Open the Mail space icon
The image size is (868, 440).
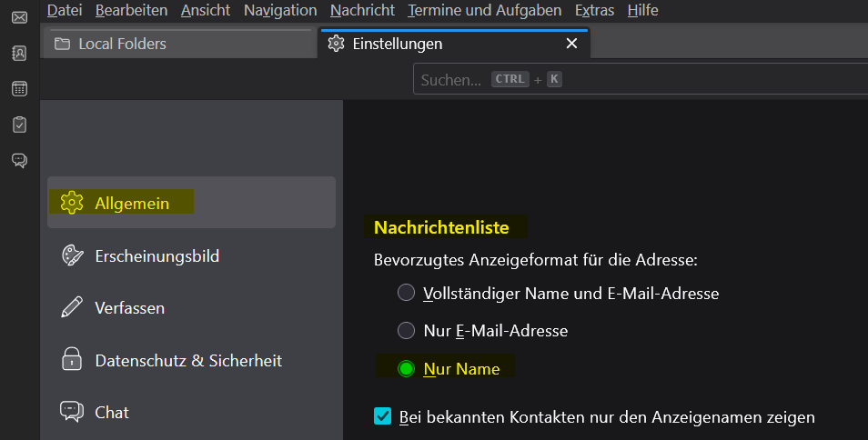19,17
